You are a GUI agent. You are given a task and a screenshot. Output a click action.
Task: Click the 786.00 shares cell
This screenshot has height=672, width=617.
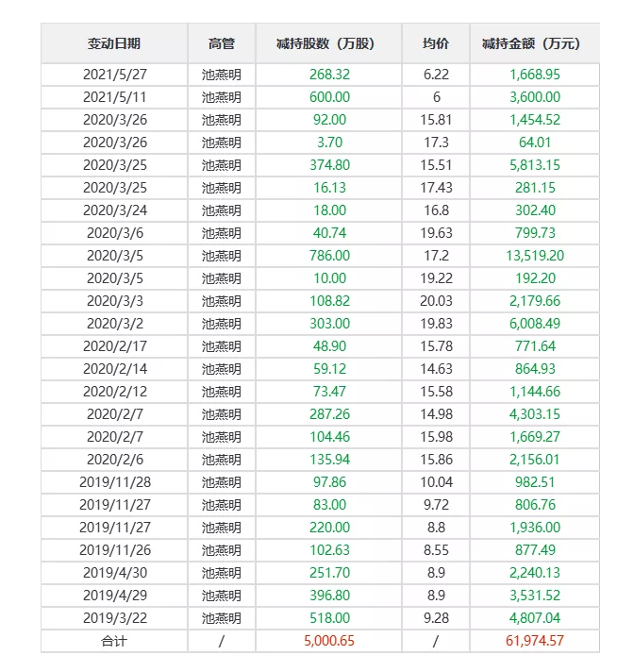click(328, 255)
